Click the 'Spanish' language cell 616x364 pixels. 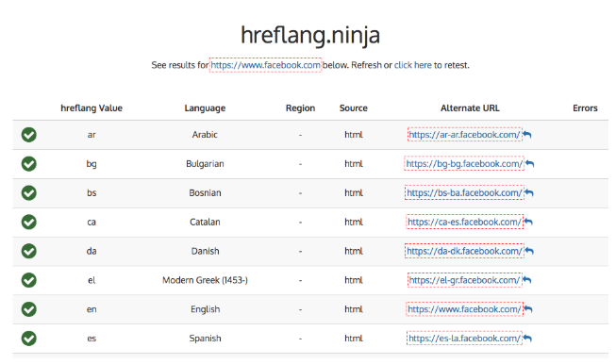205,339
